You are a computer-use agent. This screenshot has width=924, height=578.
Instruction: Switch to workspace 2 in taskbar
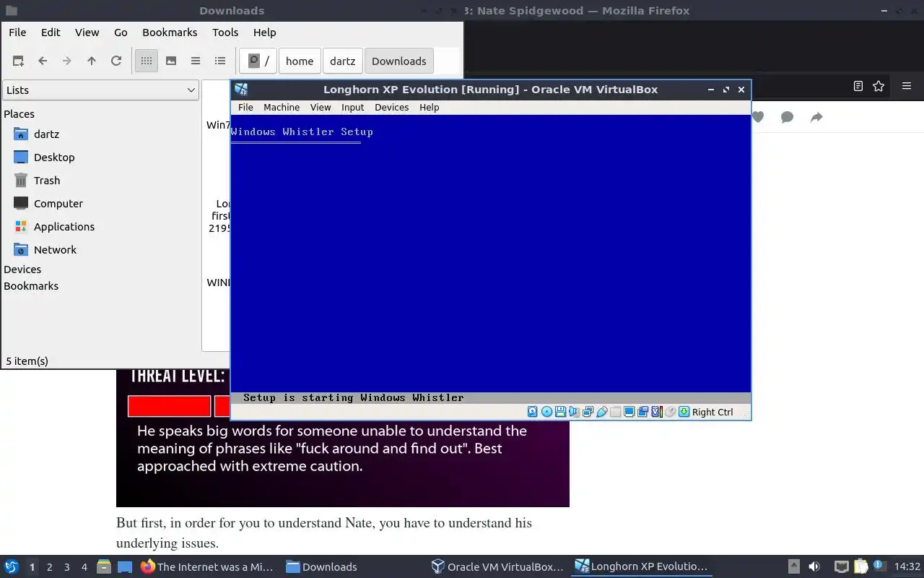click(49, 567)
